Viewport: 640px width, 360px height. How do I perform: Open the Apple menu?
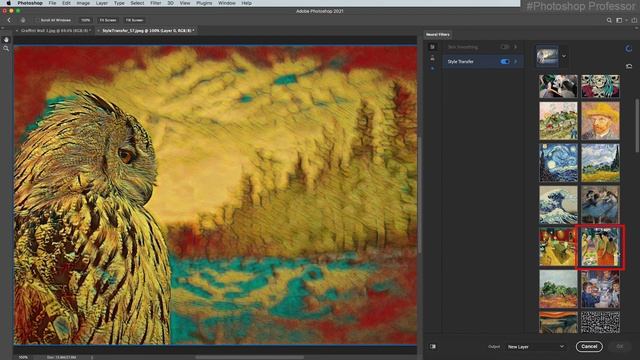8,3
